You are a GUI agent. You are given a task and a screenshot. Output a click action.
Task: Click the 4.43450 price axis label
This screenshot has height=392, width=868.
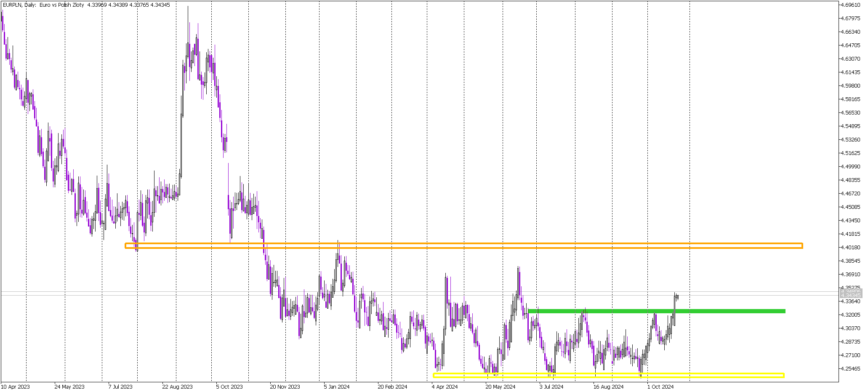click(851, 221)
